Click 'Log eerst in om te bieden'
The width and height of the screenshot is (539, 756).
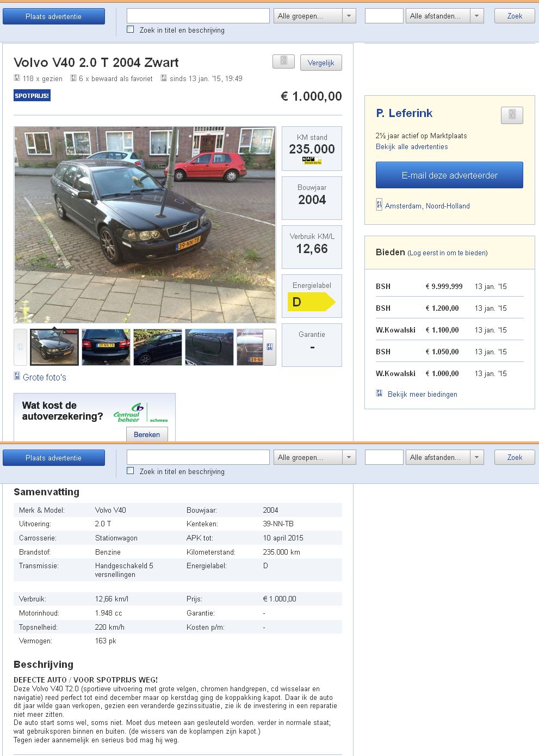tap(448, 253)
